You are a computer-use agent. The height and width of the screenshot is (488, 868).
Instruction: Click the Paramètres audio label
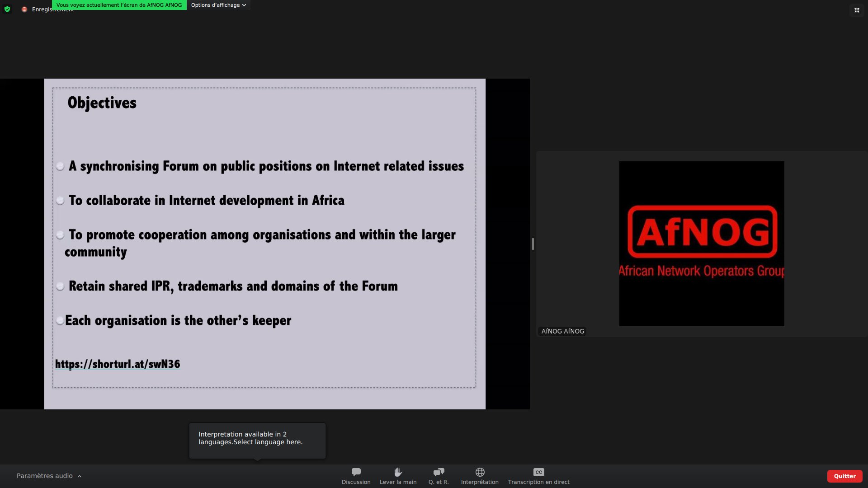[x=44, y=476]
